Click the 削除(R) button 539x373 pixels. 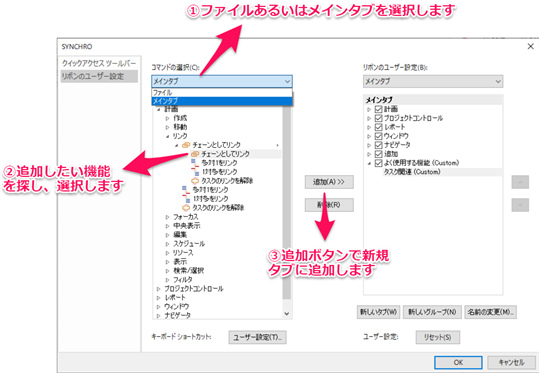[329, 205]
